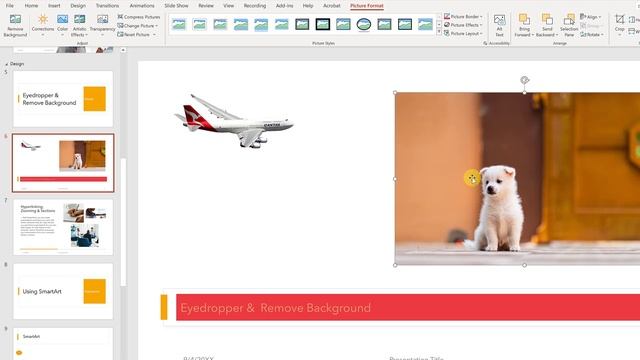Switch to the Slide Show tab

[x=176, y=6]
